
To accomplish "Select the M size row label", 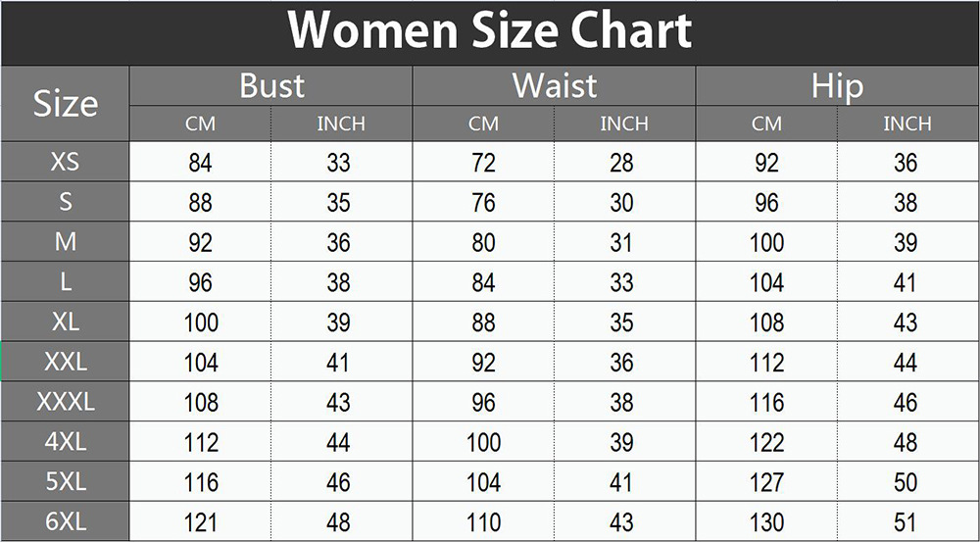I will pos(65,242).
